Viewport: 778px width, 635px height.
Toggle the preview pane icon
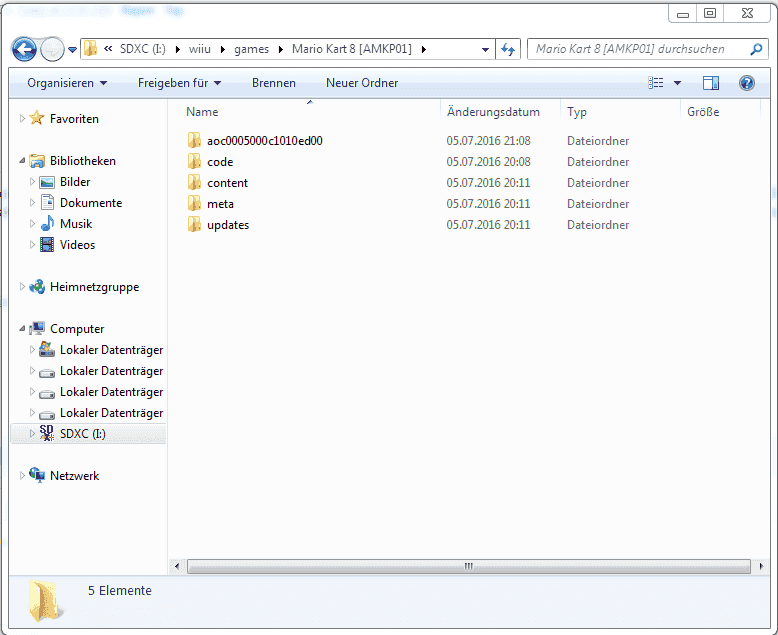point(711,83)
